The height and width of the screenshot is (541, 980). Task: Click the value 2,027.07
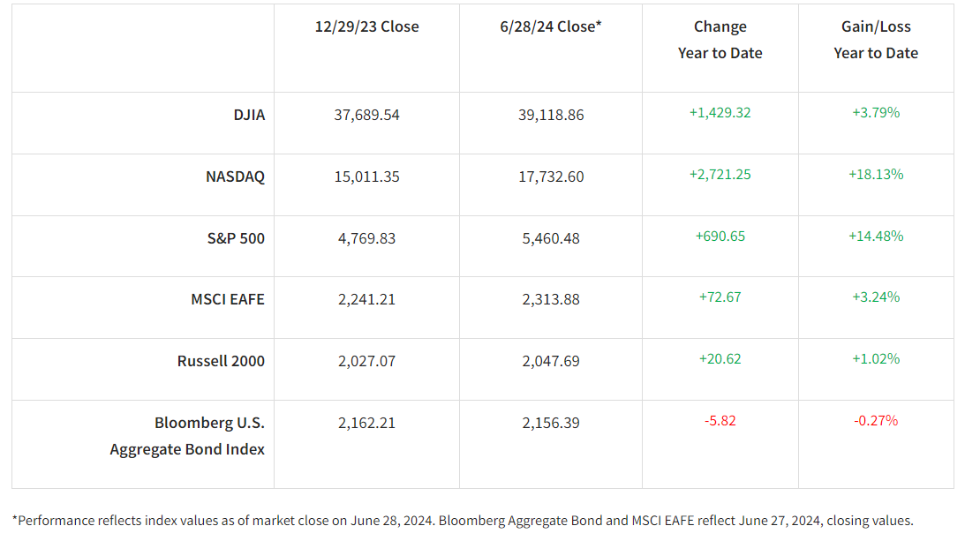click(367, 361)
